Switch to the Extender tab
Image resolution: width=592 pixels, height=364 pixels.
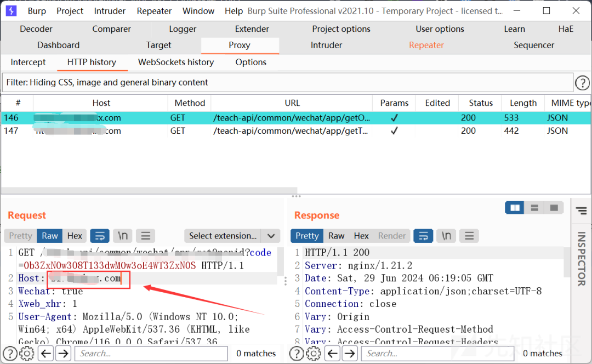click(x=252, y=29)
